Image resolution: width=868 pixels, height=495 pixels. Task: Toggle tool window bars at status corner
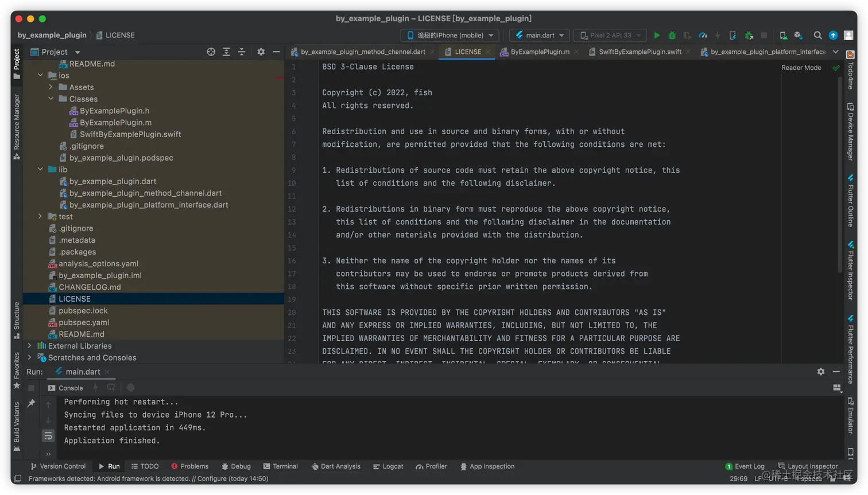18,478
